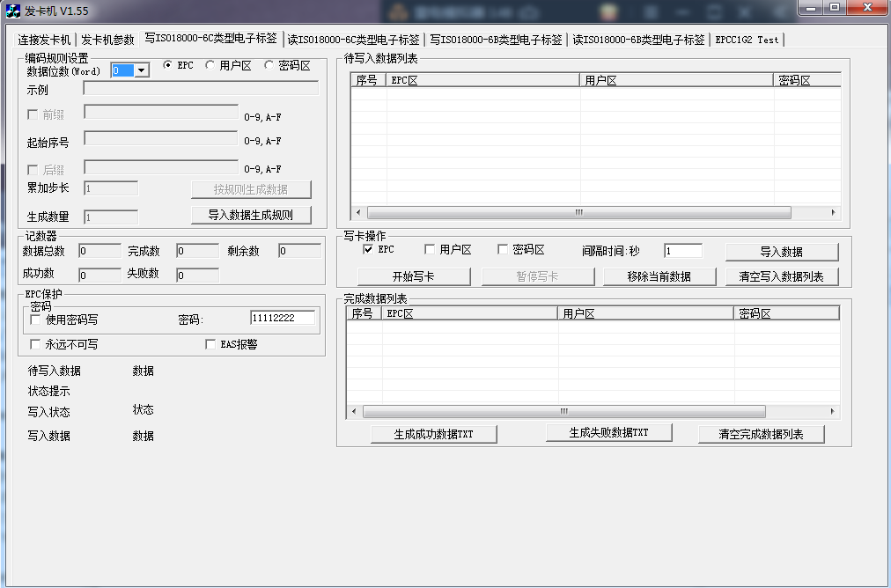891x588 pixels.
Task: Click the 完成数 counter field
Action: click(x=198, y=251)
